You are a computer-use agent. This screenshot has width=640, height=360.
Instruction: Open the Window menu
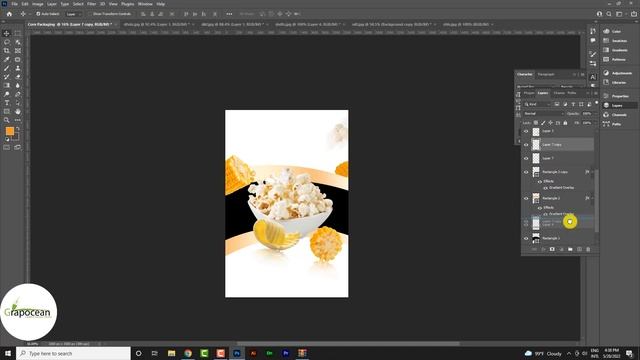coord(145,4)
